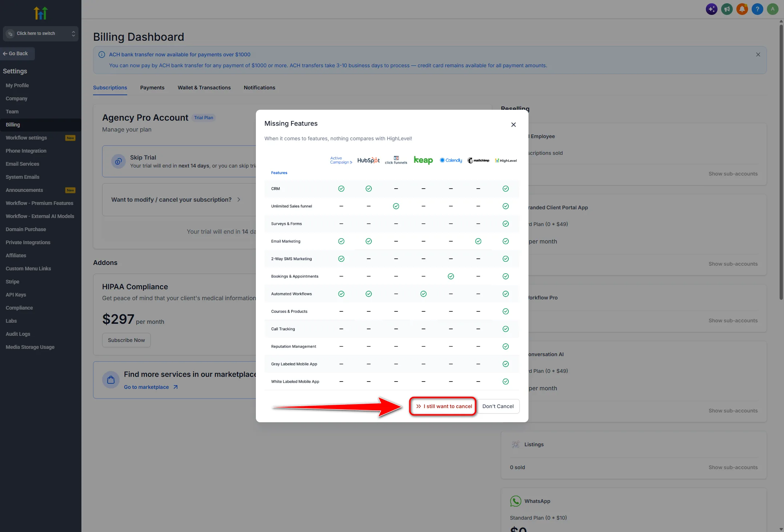This screenshot has width=784, height=532.
Task: Switch to the Notifications tab
Action: coord(260,88)
